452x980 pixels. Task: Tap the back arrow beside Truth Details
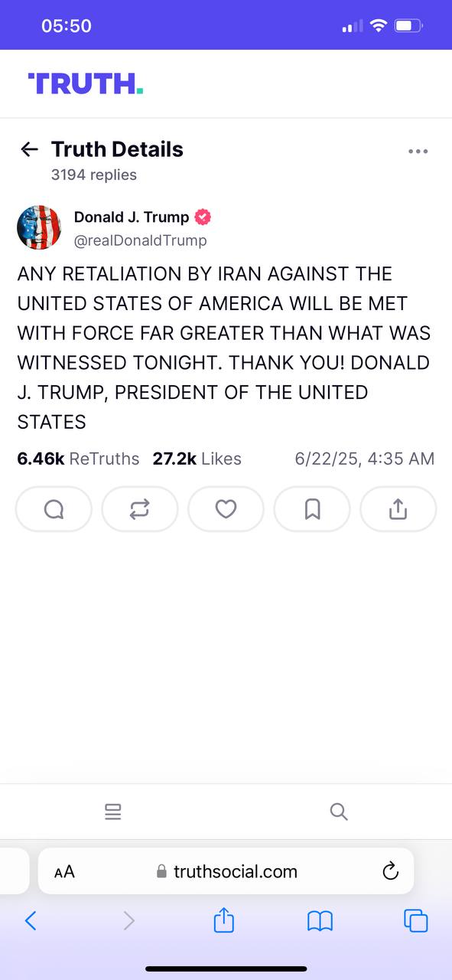pos(30,149)
